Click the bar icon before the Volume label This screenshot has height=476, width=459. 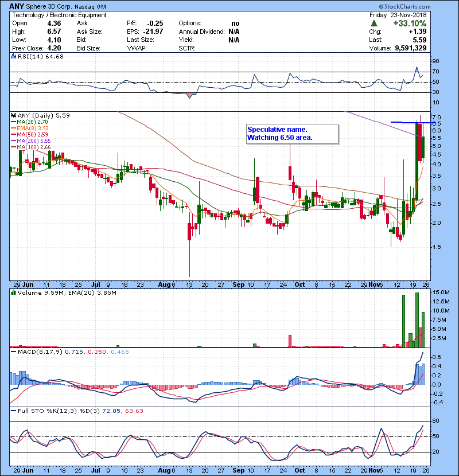[x=13, y=292]
